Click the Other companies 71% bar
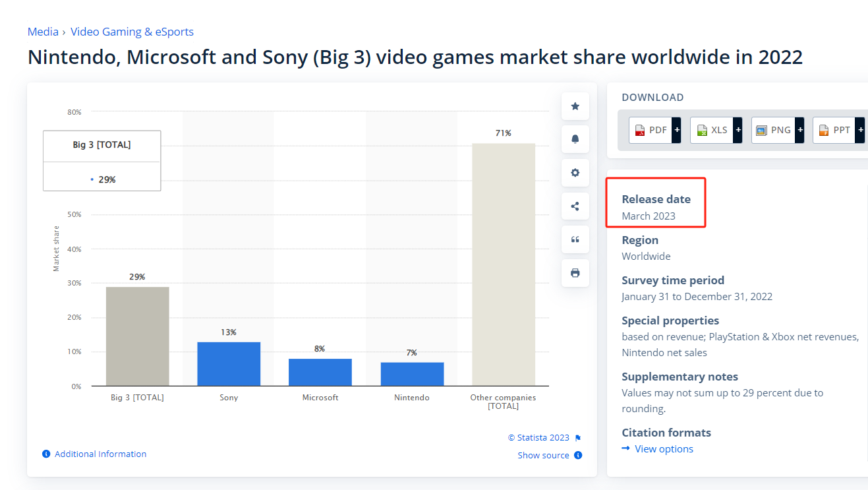The image size is (868, 490). tap(504, 264)
